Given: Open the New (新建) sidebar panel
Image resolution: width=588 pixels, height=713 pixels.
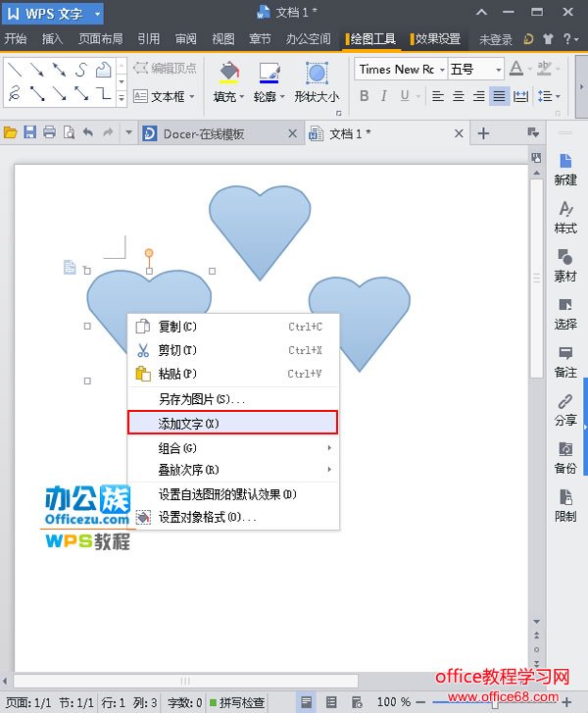Looking at the screenshot, I should 565,168.
